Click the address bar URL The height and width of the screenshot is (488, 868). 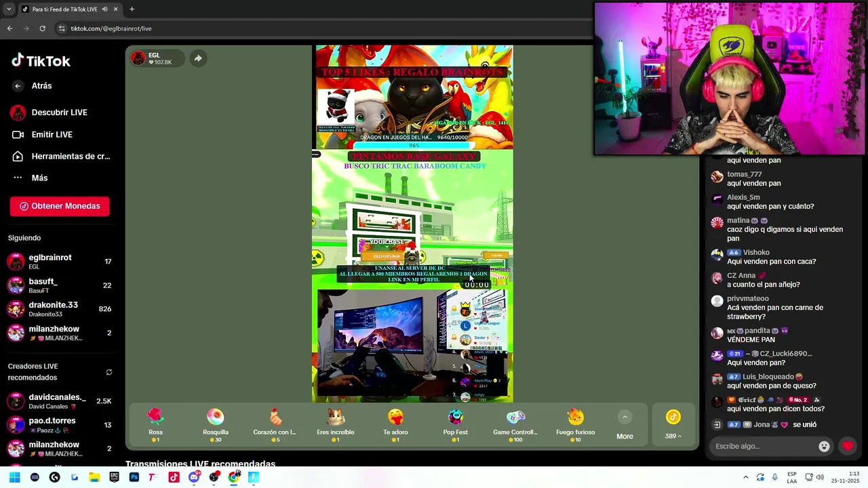click(x=111, y=28)
